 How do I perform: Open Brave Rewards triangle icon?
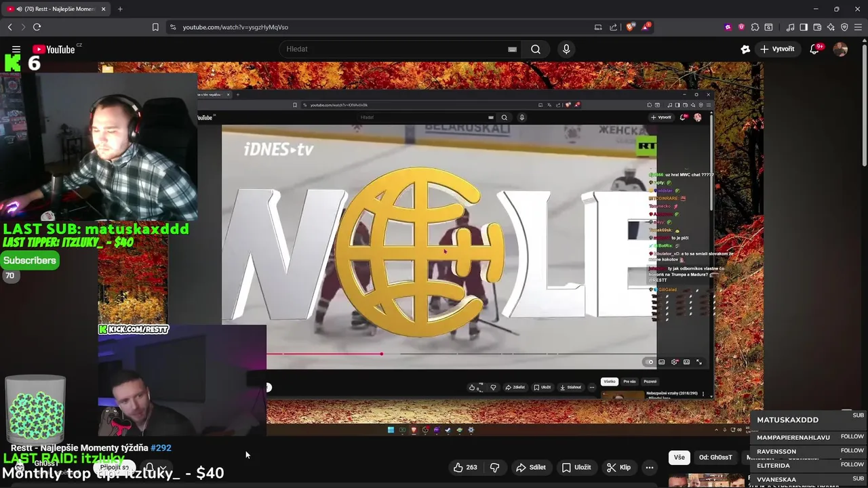pyautogui.click(x=647, y=27)
